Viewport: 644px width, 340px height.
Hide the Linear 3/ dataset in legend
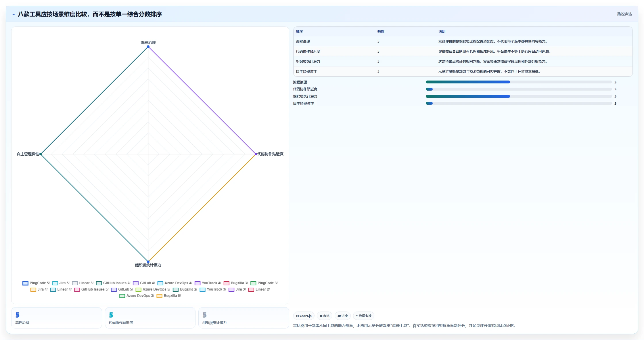[83, 283]
